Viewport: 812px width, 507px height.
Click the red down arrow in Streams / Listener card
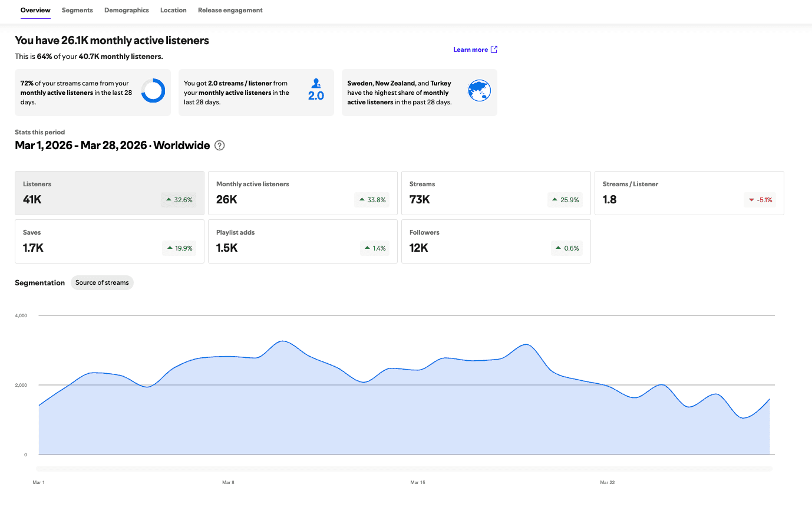(x=751, y=200)
